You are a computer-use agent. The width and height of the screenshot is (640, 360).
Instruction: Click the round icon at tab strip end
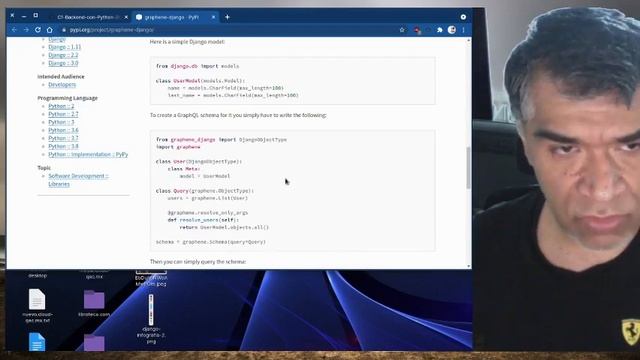click(x=463, y=17)
